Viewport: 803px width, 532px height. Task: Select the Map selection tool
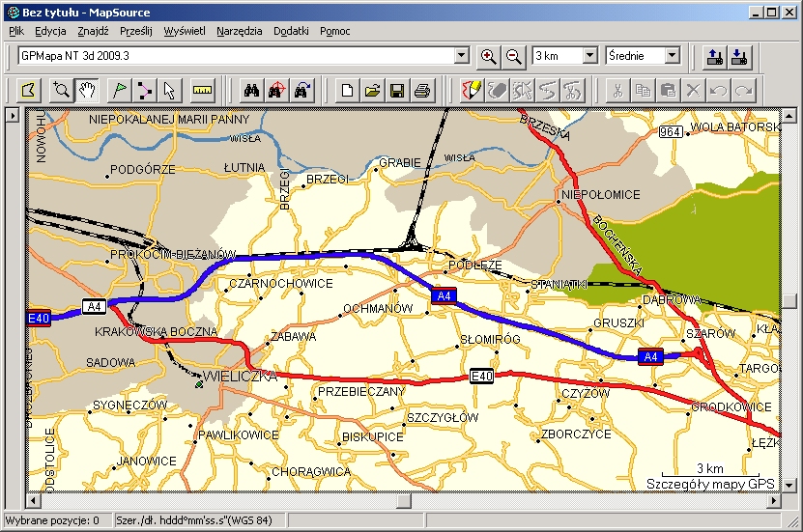coord(29,91)
